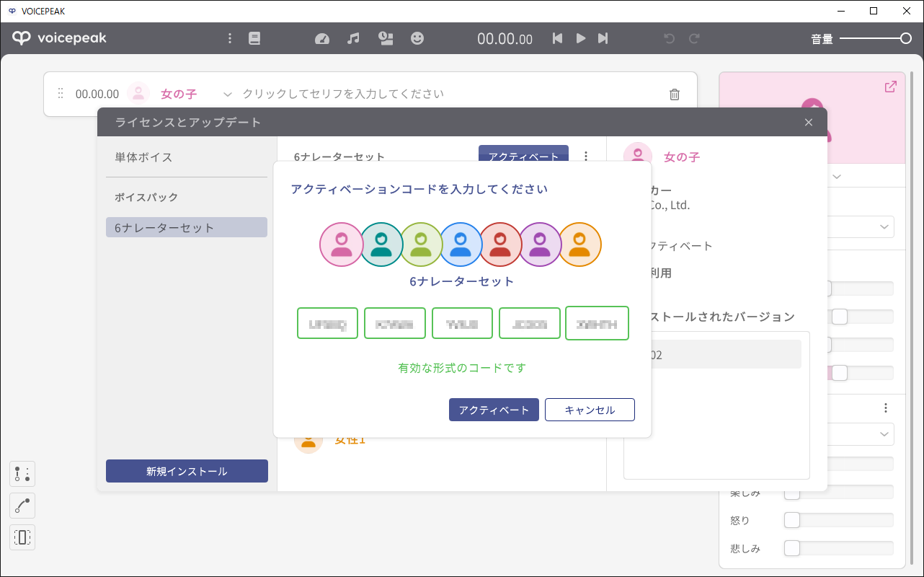Click the speed gauge icon in the toolbar
The height and width of the screenshot is (577, 924).
(x=322, y=38)
